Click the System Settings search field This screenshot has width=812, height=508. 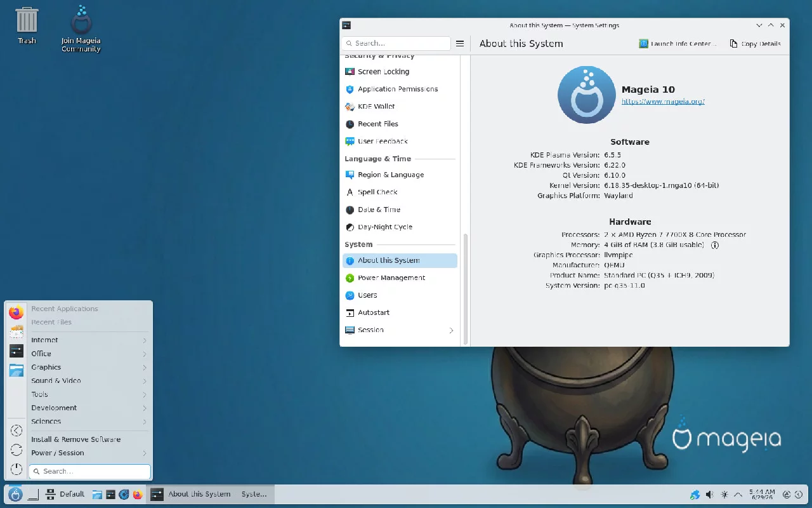pos(396,43)
